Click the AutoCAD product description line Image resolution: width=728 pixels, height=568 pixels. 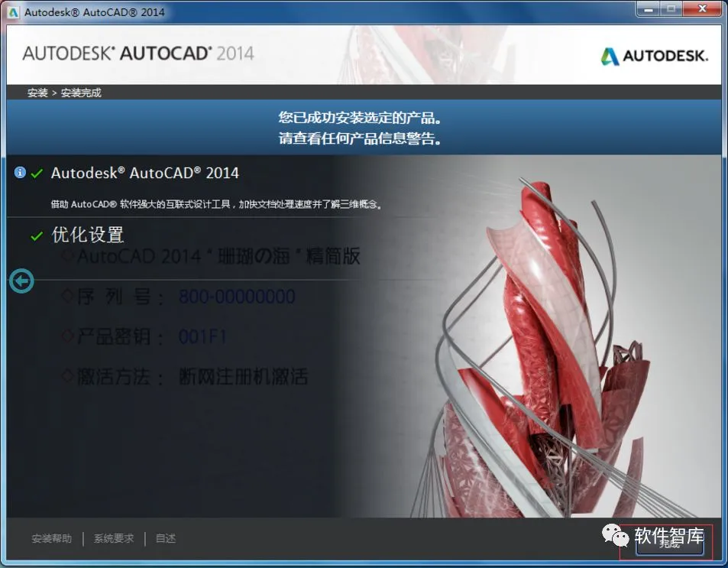(x=217, y=204)
